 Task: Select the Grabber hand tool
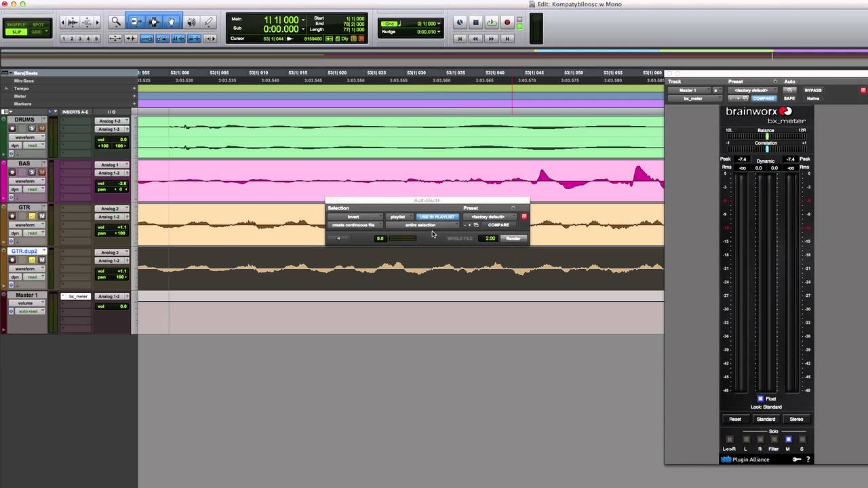(172, 22)
